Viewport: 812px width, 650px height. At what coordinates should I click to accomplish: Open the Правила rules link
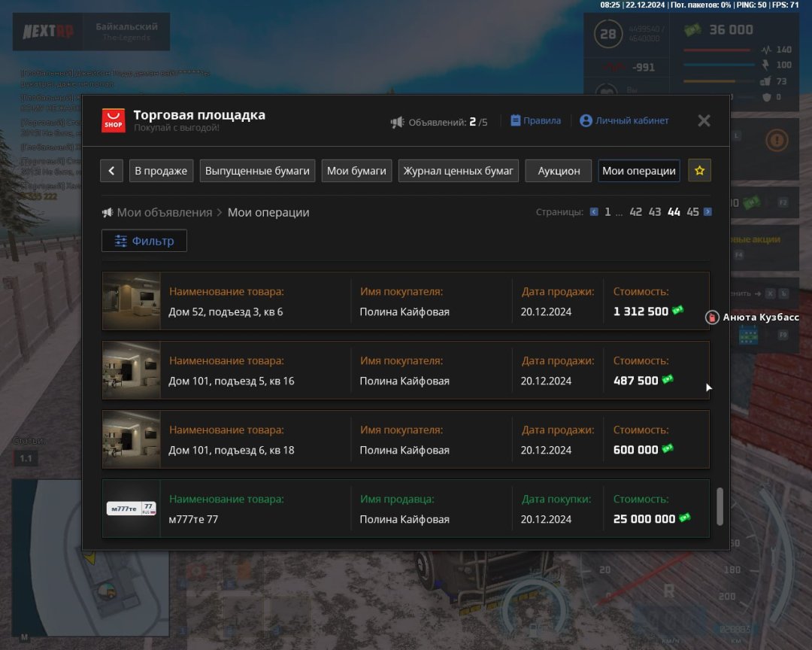(x=536, y=121)
